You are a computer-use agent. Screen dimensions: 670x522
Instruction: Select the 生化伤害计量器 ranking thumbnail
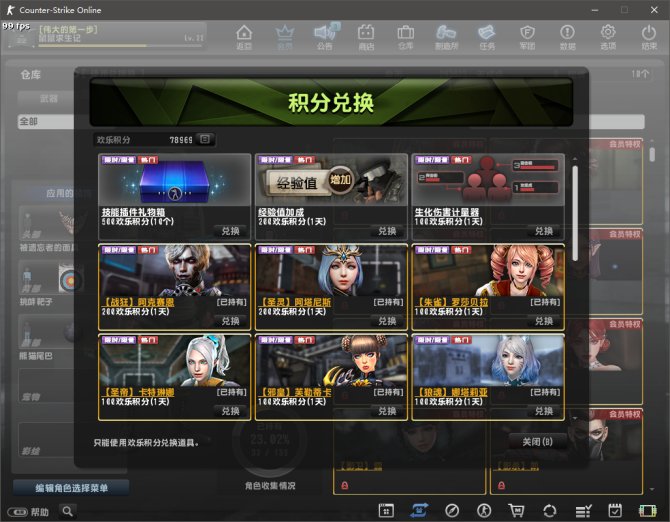pos(488,180)
